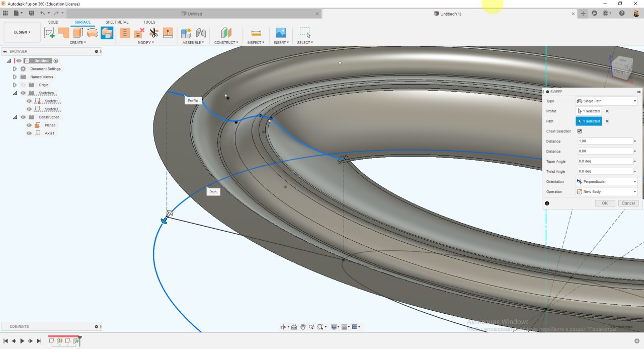Click the Path 1 selected selector
Image resolution: width=644 pixels, height=349 pixels.
pyautogui.click(x=589, y=121)
